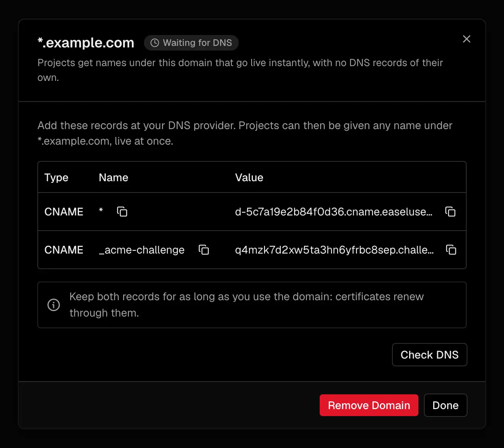
Task: Click the Check DNS button
Action: (x=429, y=355)
